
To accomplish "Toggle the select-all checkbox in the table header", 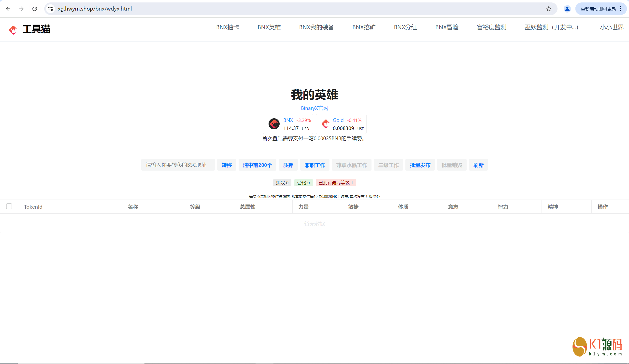I will [9, 206].
